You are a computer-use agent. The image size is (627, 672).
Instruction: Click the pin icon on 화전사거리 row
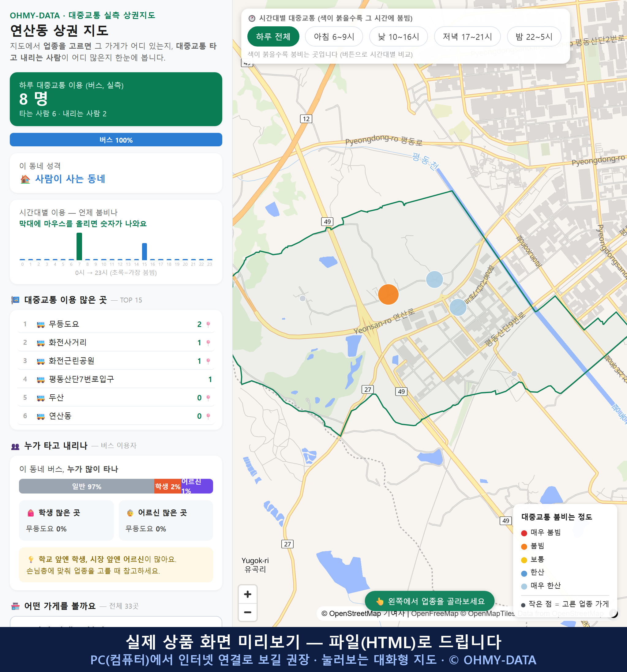[208, 343]
